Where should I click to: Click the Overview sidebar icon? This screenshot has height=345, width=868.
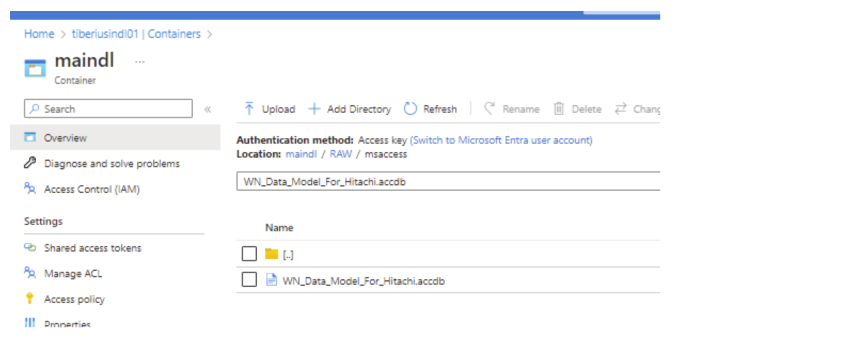30,137
